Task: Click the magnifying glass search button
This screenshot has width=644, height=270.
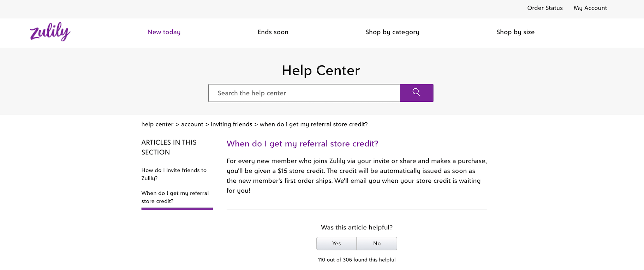Action: point(416,93)
